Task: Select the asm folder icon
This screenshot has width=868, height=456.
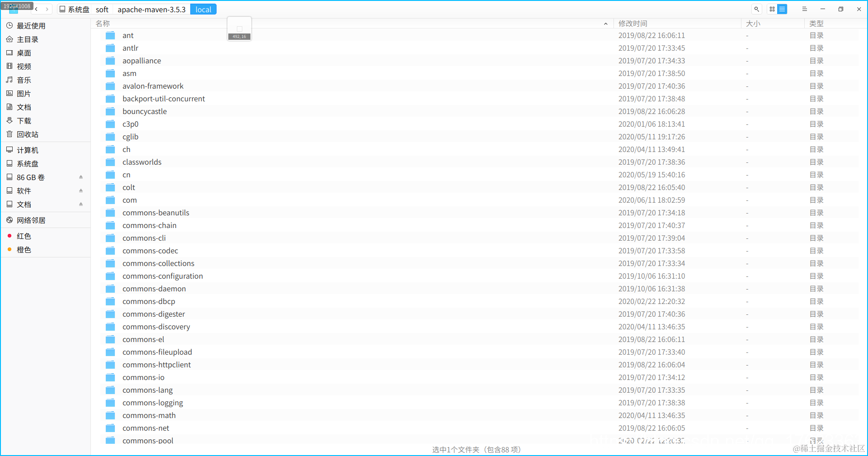Action: point(110,73)
